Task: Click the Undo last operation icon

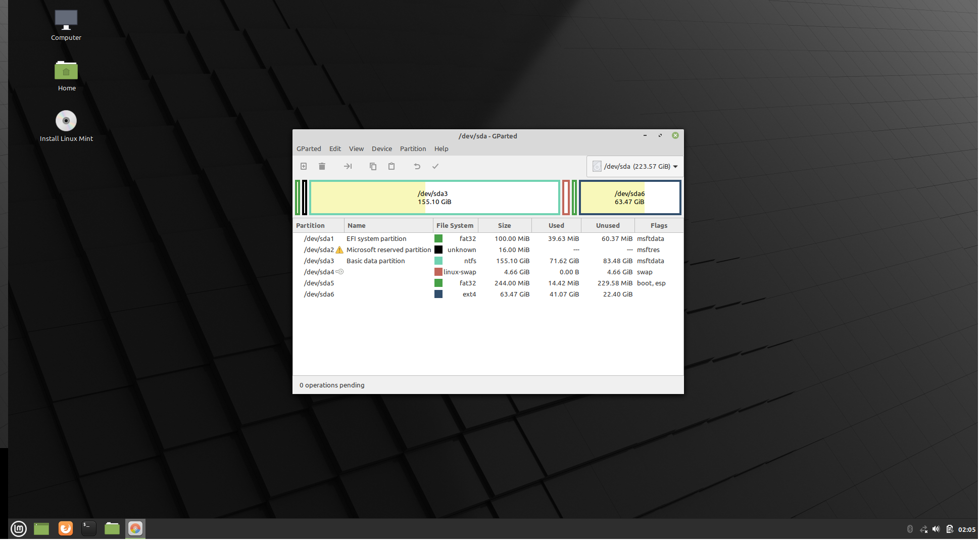Action: coord(417,166)
